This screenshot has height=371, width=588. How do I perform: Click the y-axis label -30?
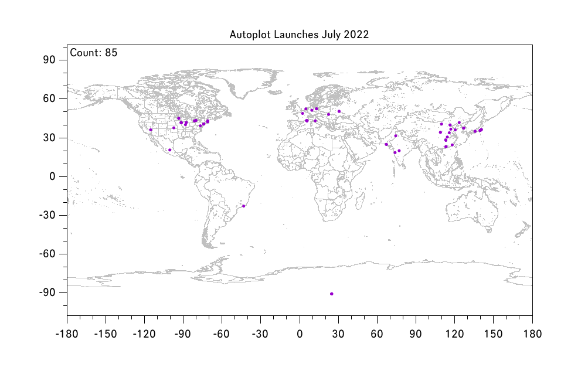point(47,215)
